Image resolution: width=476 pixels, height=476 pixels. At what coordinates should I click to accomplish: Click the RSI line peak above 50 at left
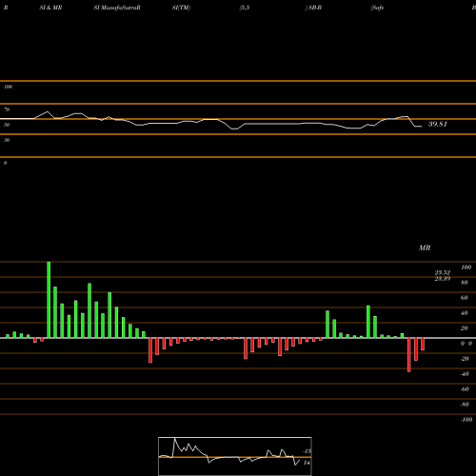click(x=48, y=111)
